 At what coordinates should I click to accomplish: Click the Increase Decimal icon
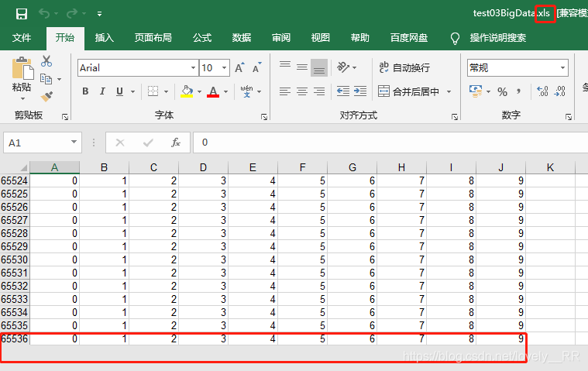tap(542, 91)
